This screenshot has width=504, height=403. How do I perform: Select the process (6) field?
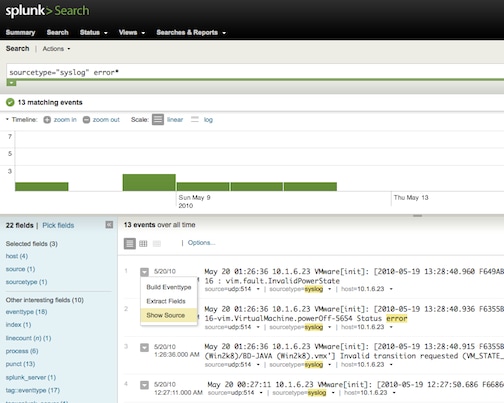(22, 351)
